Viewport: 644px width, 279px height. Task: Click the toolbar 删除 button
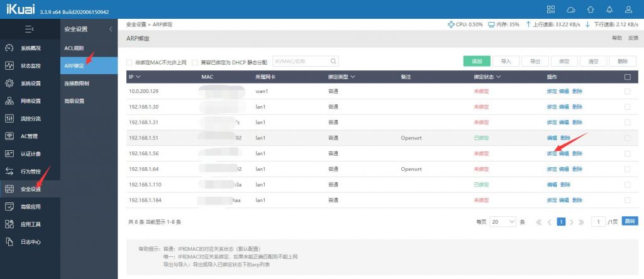click(x=622, y=61)
